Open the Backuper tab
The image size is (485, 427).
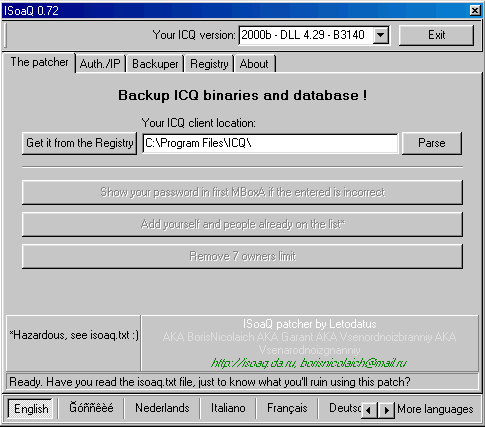click(155, 64)
